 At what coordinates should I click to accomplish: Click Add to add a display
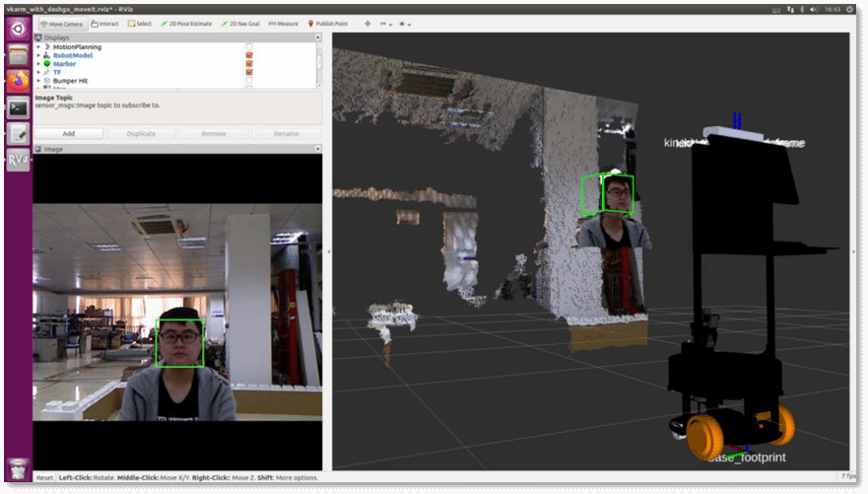[69, 133]
